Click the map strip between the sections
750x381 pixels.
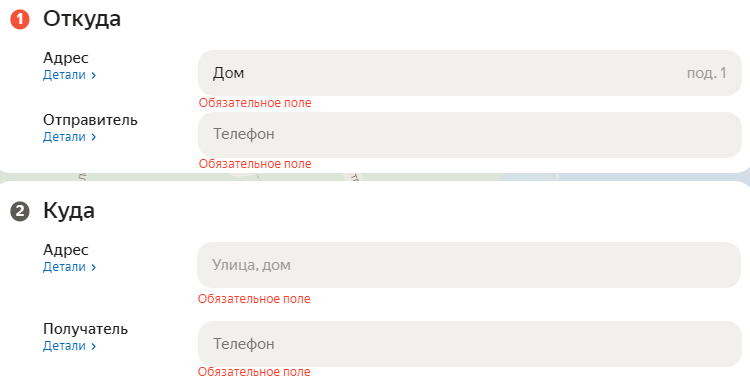[375, 177]
